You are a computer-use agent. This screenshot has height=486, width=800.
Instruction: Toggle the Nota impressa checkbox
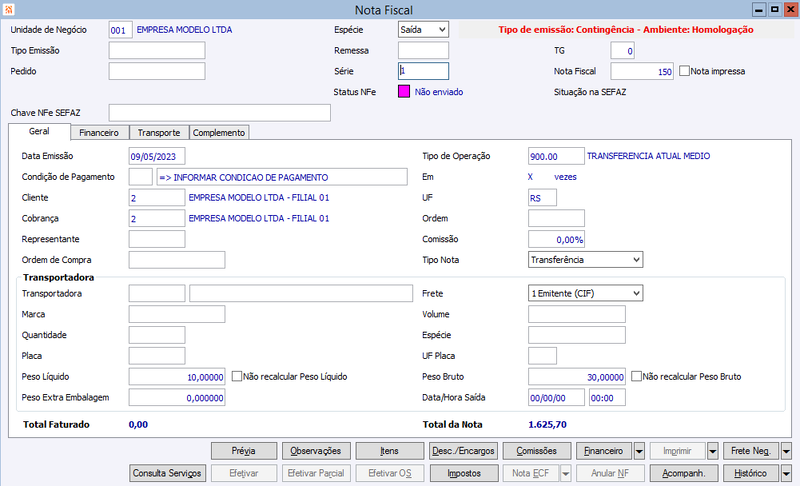coord(684,71)
